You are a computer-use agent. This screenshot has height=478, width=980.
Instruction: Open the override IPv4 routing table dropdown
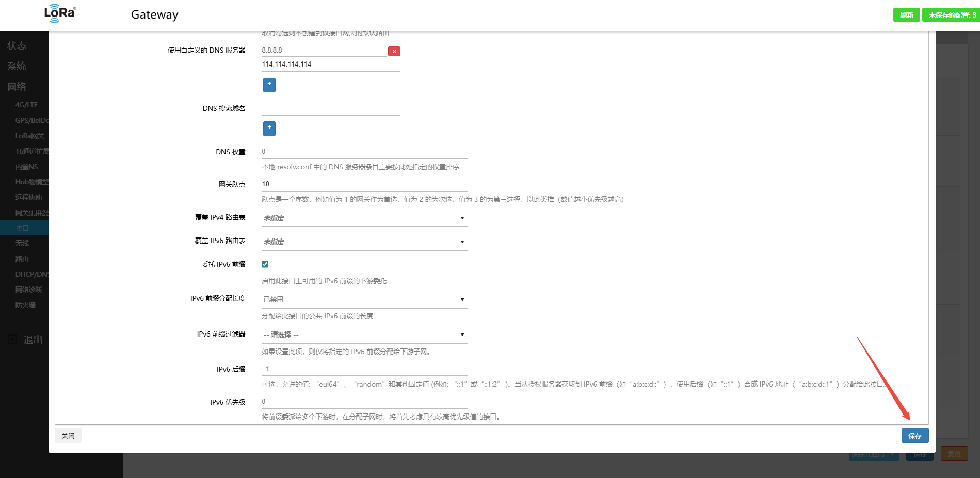point(364,218)
